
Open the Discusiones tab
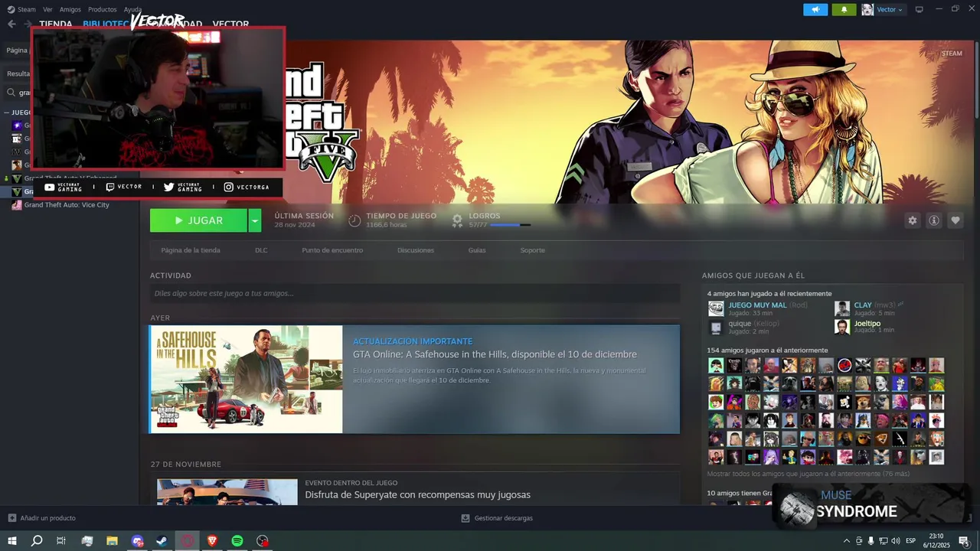[416, 250]
